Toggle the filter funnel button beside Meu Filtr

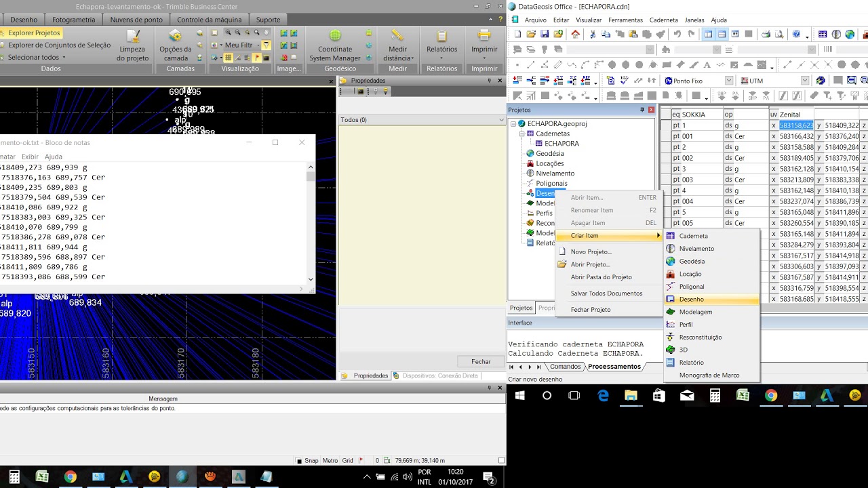tap(267, 45)
